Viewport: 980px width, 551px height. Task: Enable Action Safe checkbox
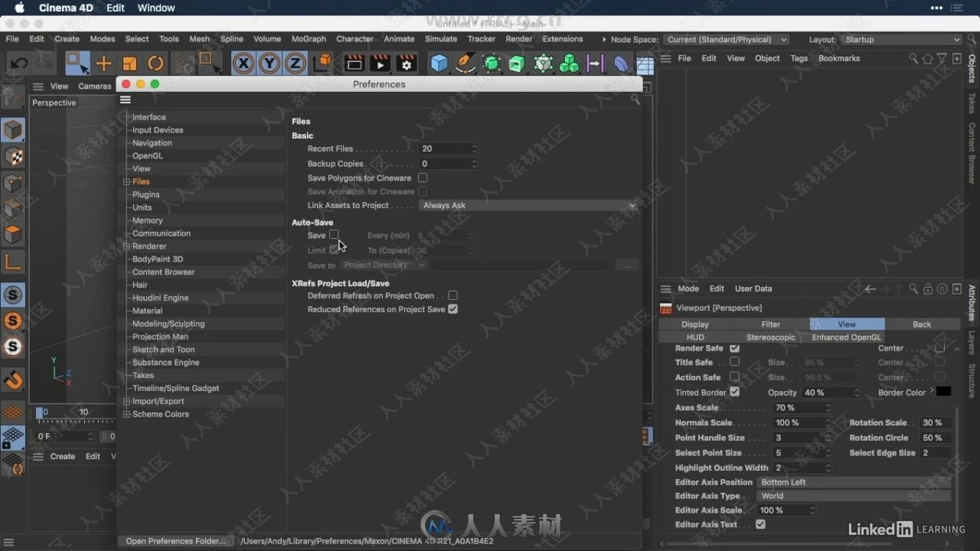coord(734,377)
